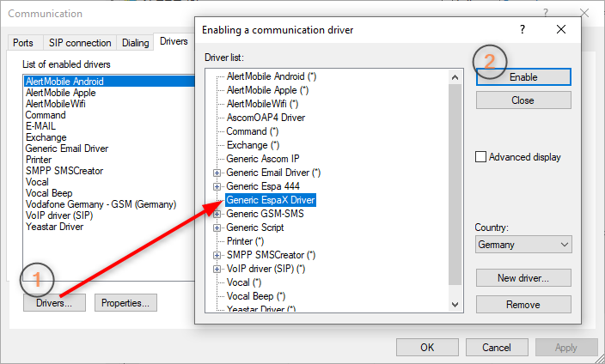Screen dimensions: 605x364
Task: Expand the Generic GSM-SMS tree node
Action: click(x=217, y=214)
